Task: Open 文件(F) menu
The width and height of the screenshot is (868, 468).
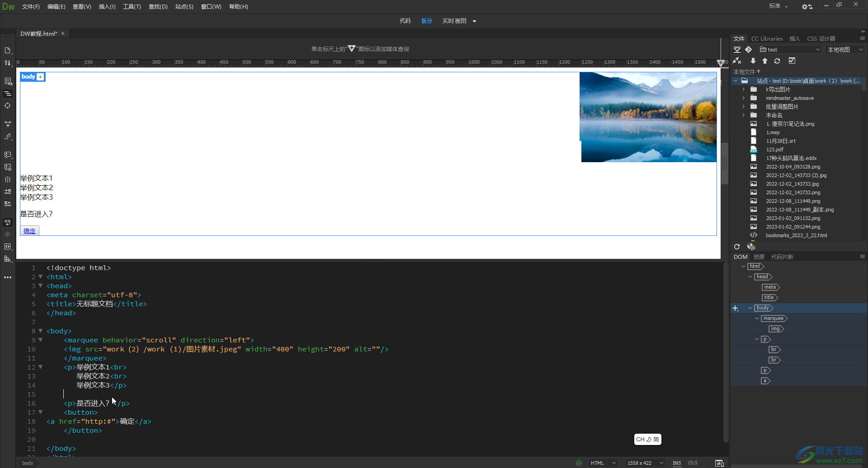Action: click(x=31, y=7)
